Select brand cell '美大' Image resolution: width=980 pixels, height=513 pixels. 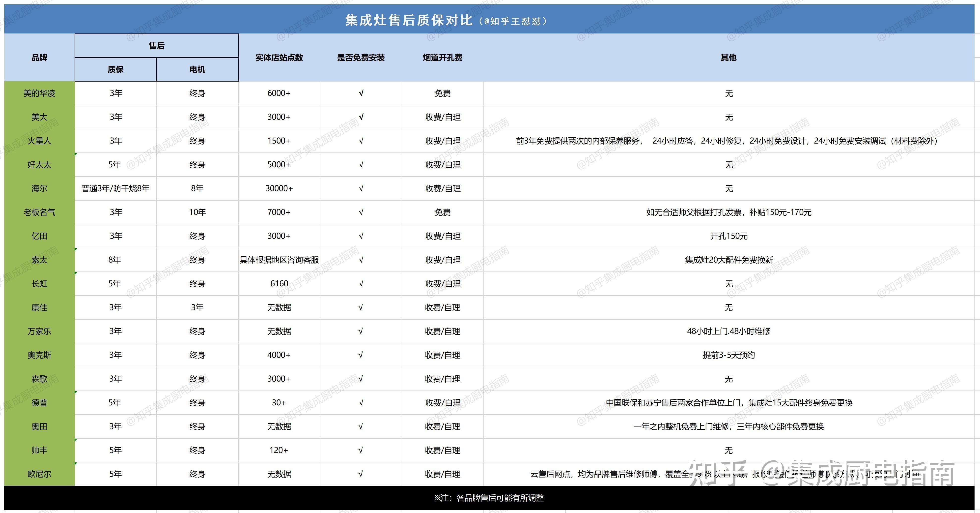point(39,117)
